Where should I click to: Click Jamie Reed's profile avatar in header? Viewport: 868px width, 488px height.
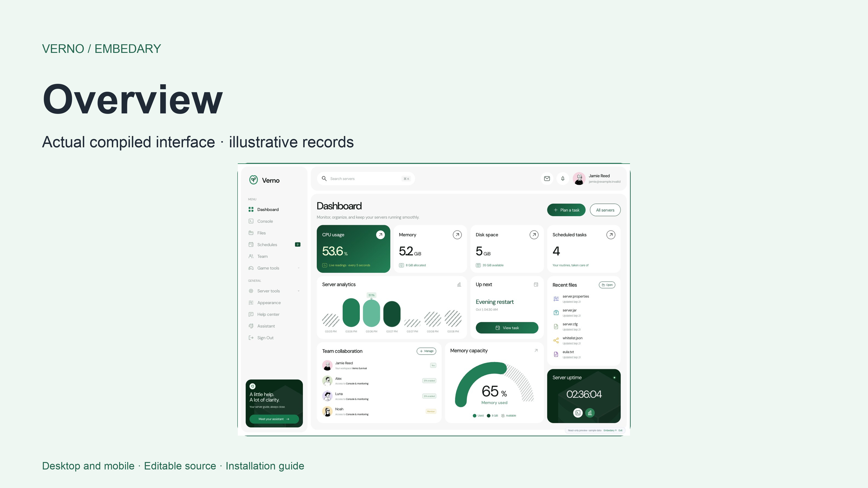pos(579,178)
